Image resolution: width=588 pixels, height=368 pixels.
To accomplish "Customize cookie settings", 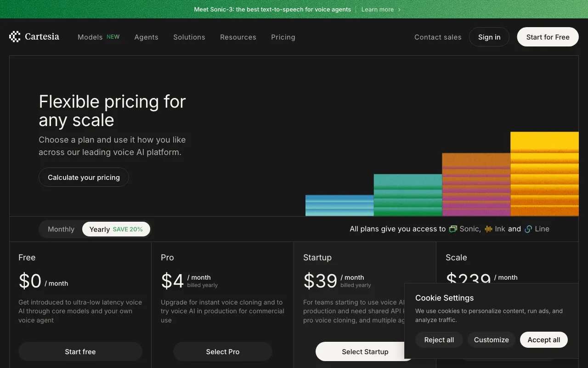I will tap(492, 339).
